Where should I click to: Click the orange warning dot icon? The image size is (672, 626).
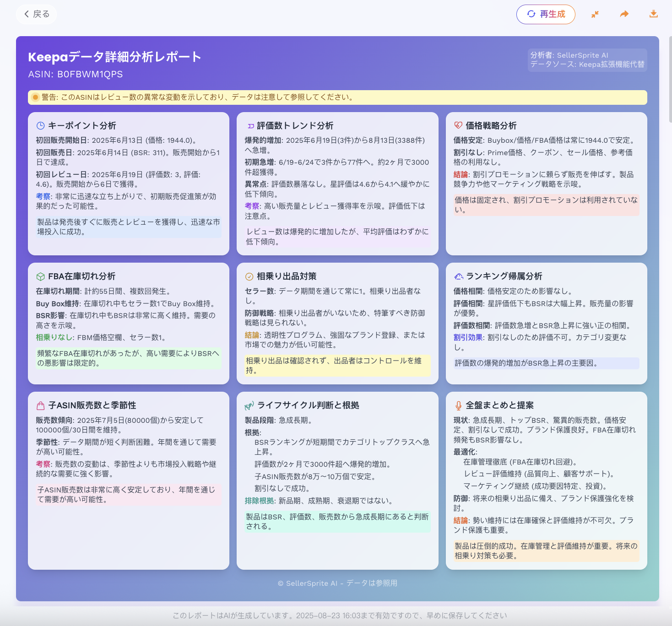(x=35, y=97)
